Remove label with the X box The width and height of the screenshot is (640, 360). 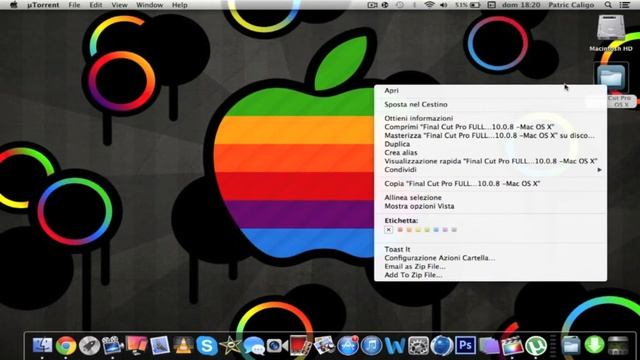(x=389, y=230)
